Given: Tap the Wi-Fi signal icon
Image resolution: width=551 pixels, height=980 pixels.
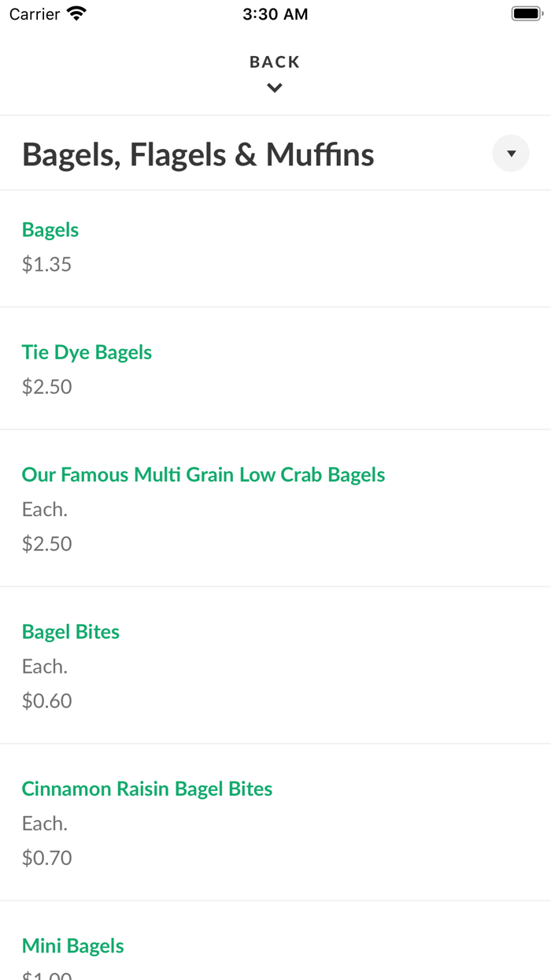Looking at the screenshot, I should 75,13.
